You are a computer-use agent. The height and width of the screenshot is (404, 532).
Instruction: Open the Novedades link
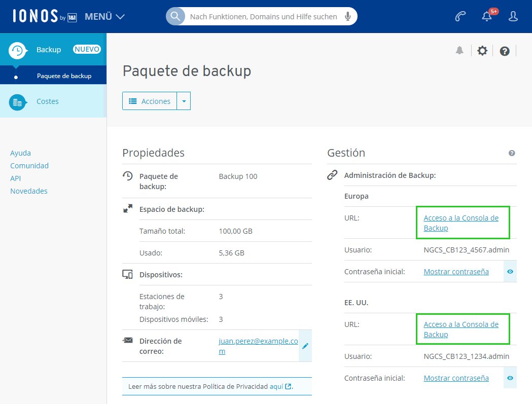point(29,191)
